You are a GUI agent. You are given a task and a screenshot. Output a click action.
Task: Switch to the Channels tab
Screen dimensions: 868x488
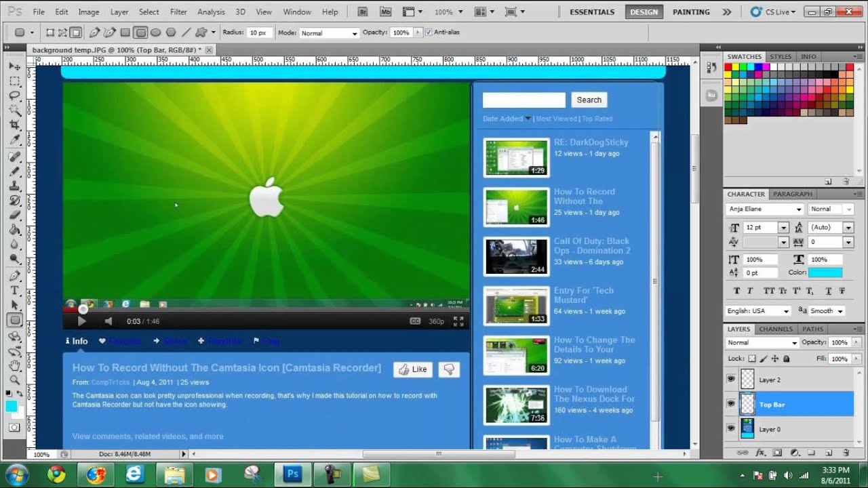[x=776, y=329]
